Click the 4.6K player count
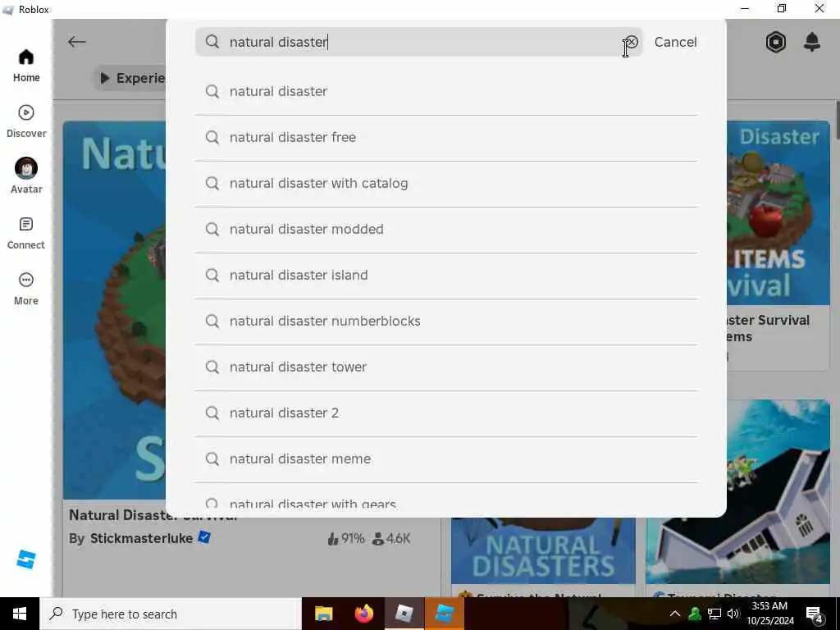Viewport: 840px width, 630px height. coord(391,539)
